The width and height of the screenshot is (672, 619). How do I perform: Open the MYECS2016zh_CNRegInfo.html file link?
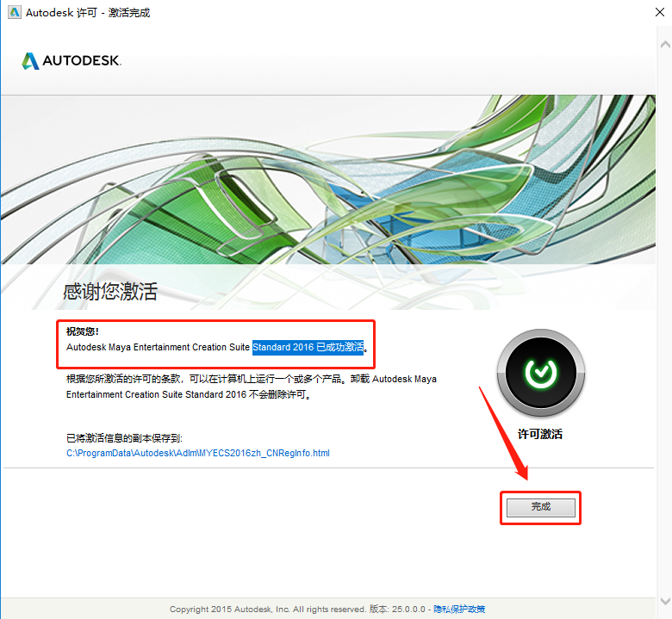point(198,453)
